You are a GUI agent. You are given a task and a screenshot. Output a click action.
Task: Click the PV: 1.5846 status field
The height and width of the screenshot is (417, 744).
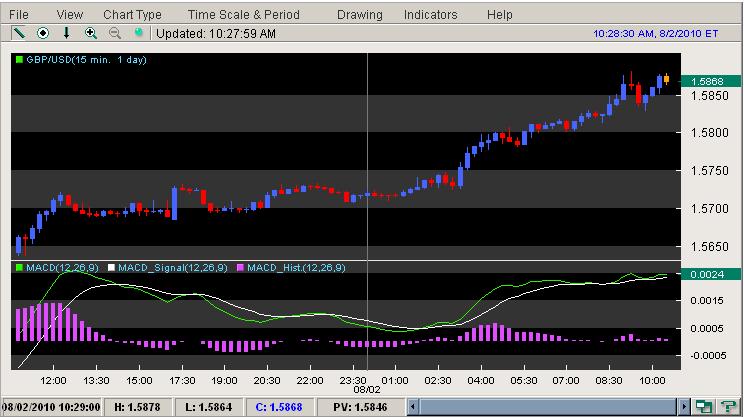360,407
